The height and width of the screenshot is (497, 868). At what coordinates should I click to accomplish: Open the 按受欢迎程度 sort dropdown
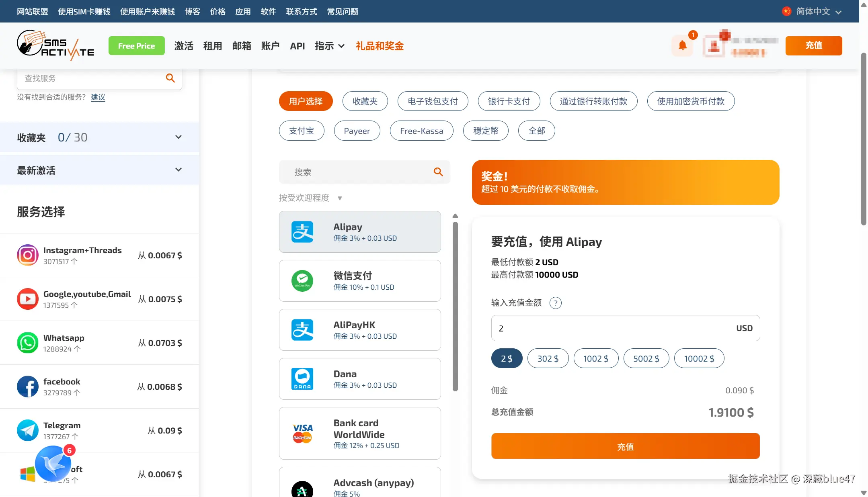pos(311,198)
